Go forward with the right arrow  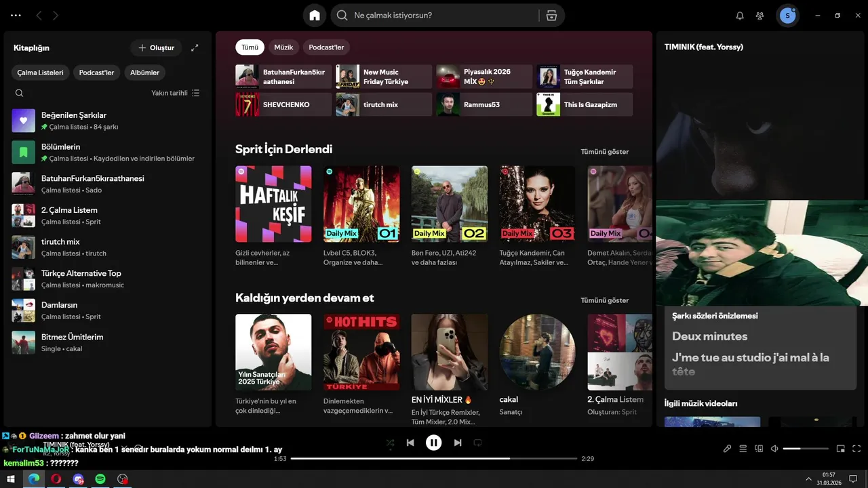(56, 15)
